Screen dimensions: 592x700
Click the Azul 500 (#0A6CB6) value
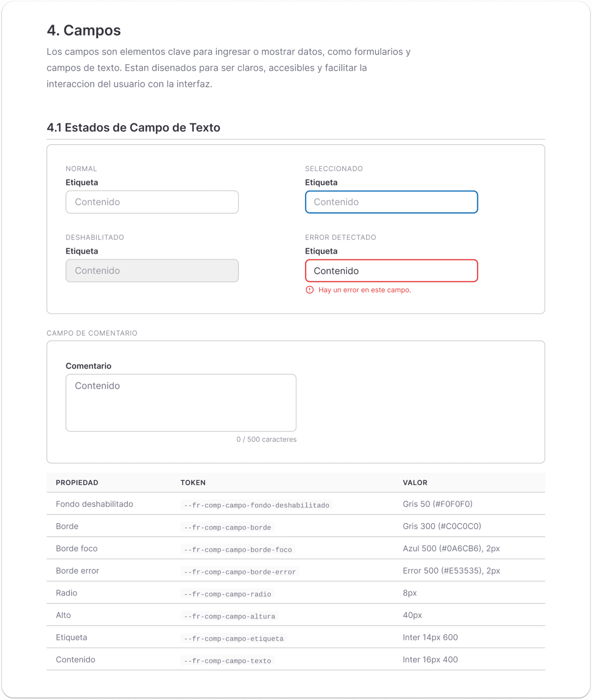(x=451, y=548)
